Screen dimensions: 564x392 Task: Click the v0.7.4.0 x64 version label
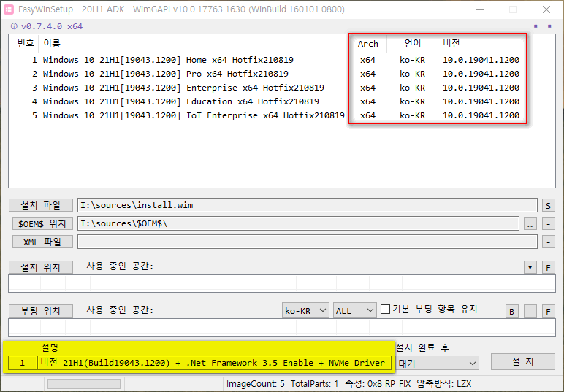[x=52, y=26]
